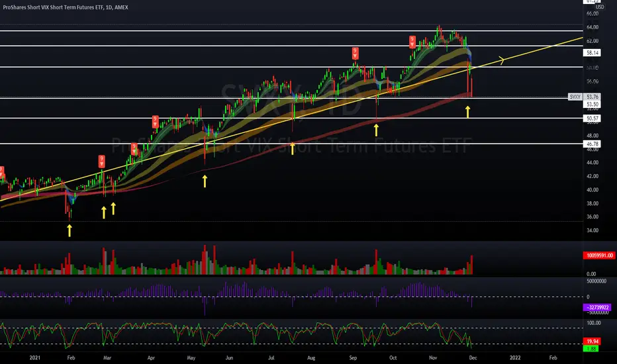Click the 53.50 price level label

tap(593, 105)
